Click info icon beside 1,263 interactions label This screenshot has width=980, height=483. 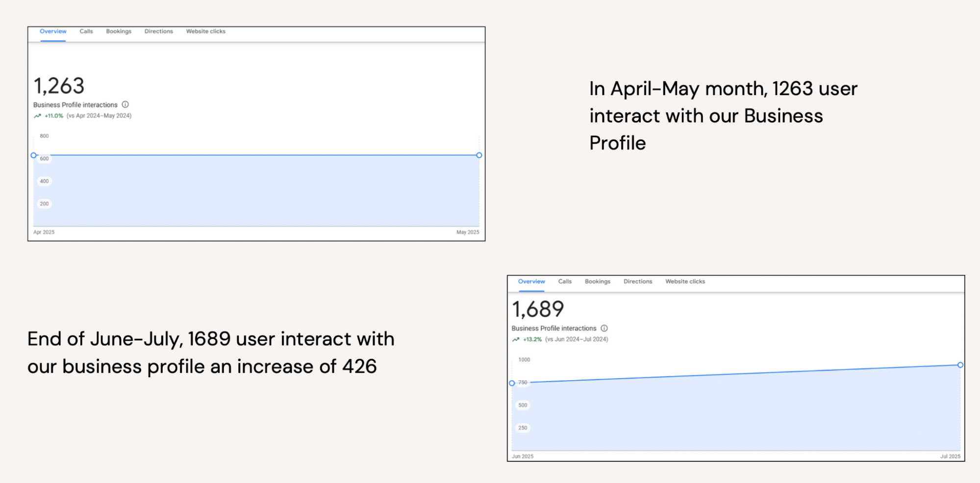(x=126, y=104)
